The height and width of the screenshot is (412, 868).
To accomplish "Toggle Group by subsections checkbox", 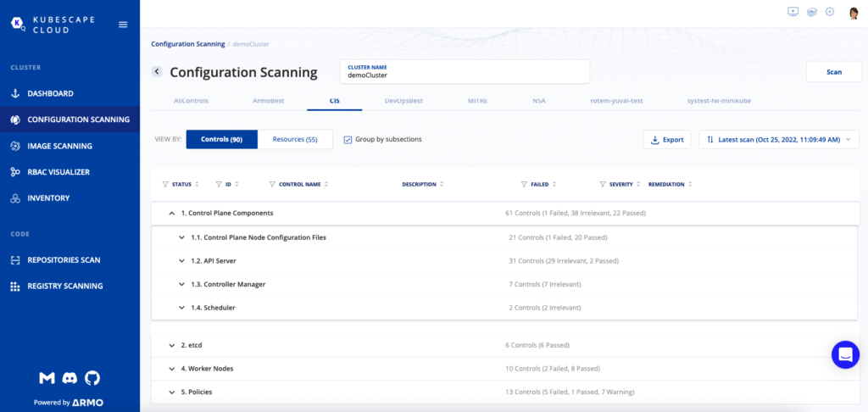I will (348, 140).
